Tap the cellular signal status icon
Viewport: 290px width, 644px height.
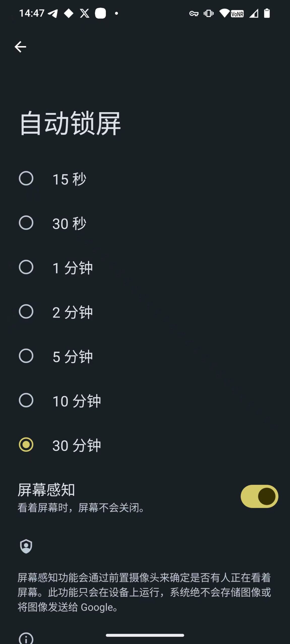[x=254, y=14]
